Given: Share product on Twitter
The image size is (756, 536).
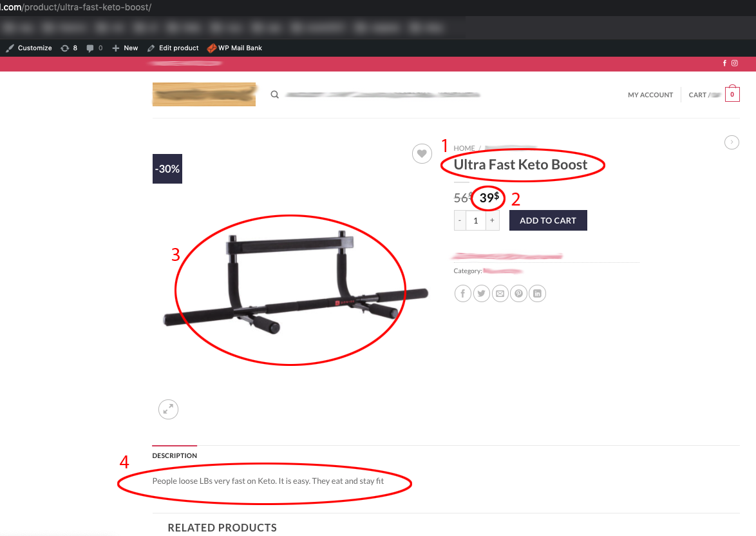Looking at the screenshot, I should coord(481,293).
